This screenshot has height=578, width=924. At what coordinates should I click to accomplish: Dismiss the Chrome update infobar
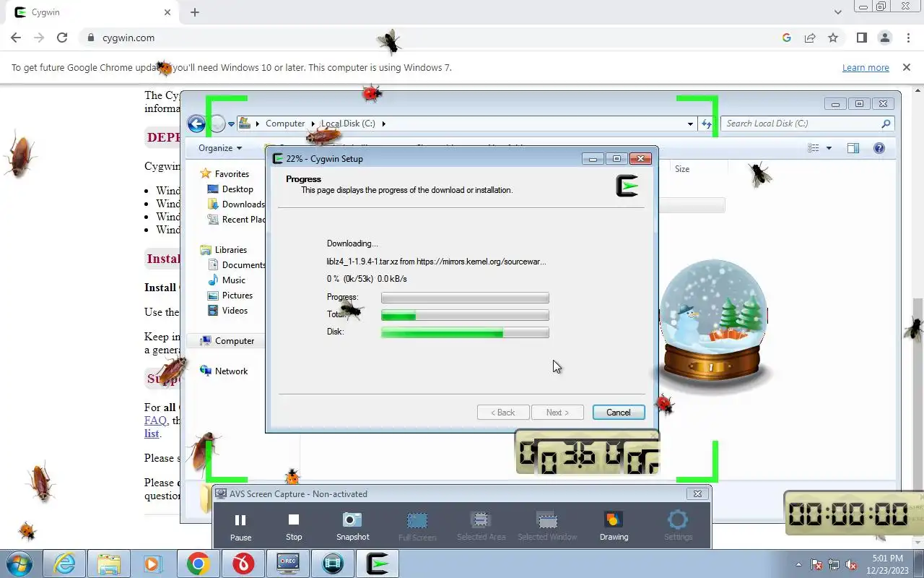[x=907, y=67]
